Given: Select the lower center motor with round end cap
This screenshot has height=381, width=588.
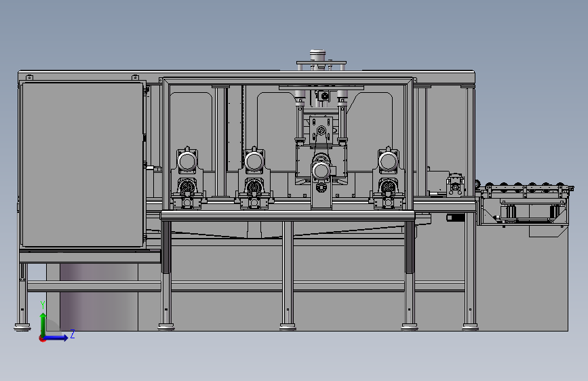Looking at the screenshot, I should click(x=321, y=170).
